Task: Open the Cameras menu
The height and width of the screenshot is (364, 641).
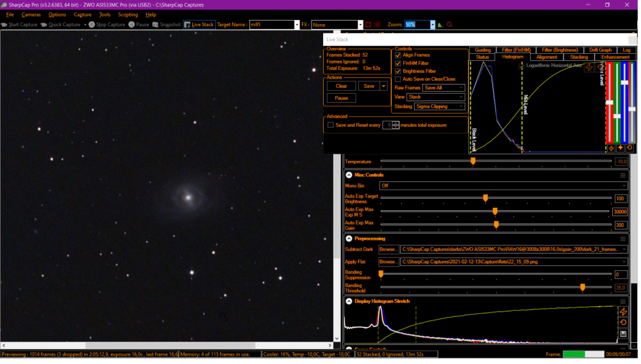Action: [31, 15]
